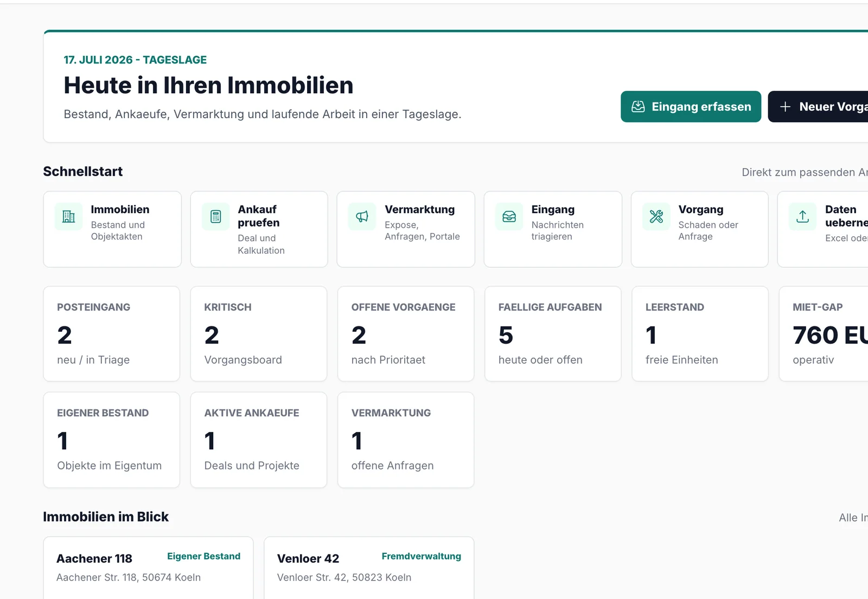Viewport: 868px width, 599px height.
Task: Click the 17. Juli 2026 - Tageslage label
Action: [x=135, y=60]
